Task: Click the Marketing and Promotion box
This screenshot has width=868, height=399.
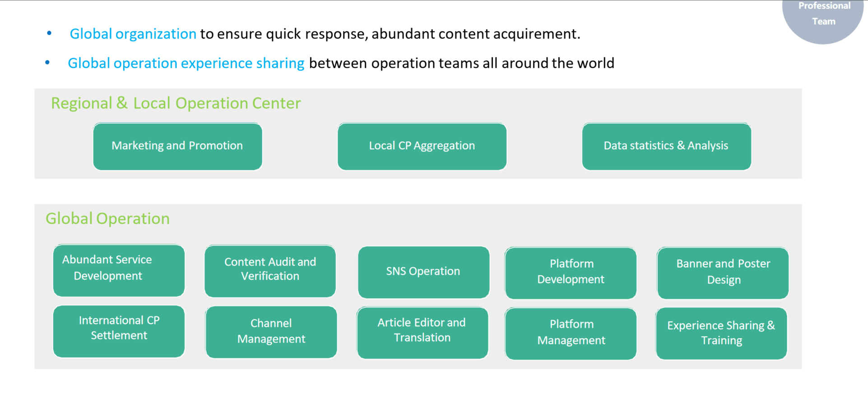Action: 177,146
